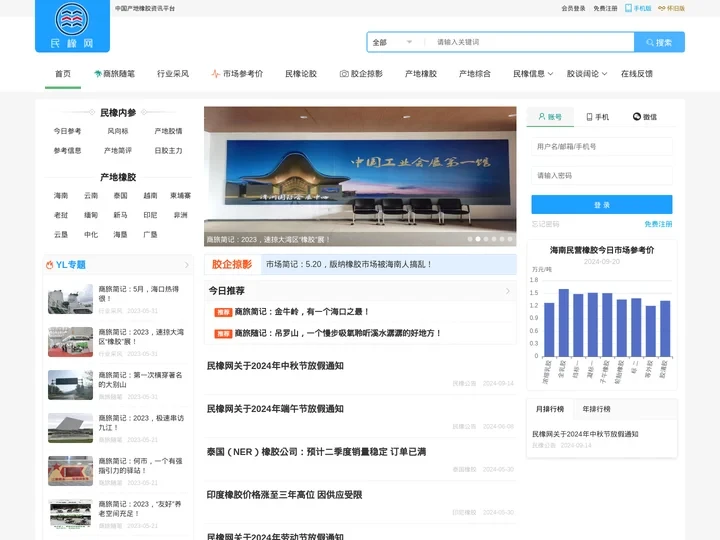Open 民橡论胶 in the navigation

(301, 73)
